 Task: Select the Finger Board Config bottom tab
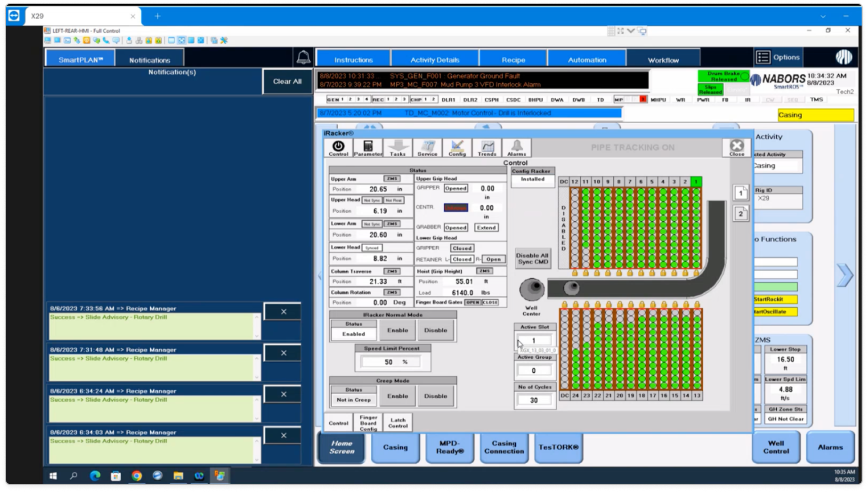coord(368,423)
